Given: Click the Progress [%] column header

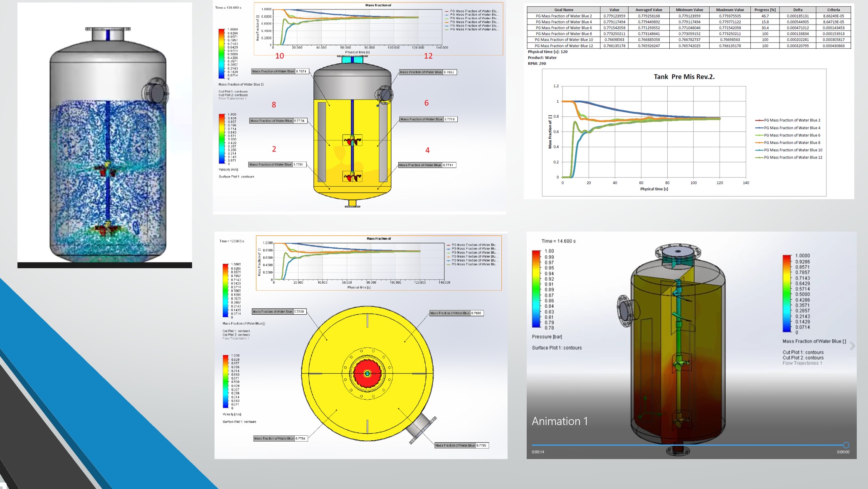Looking at the screenshot, I should (764, 10).
